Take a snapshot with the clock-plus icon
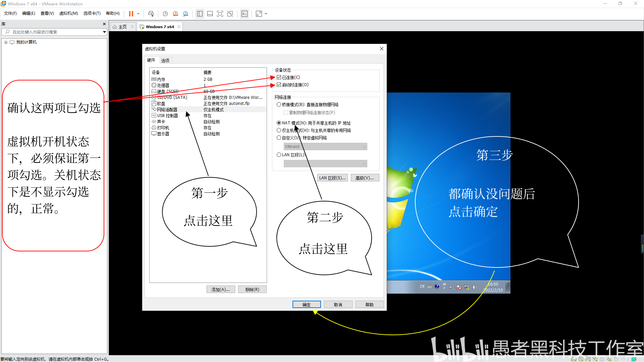This screenshot has height=362, width=644. pyautogui.click(x=165, y=14)
